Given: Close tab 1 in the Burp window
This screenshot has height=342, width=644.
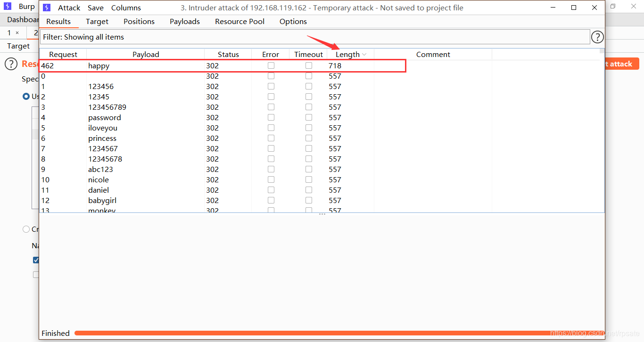Looking at the screenshot, I should pyautogui.click(x=17, y=33).
